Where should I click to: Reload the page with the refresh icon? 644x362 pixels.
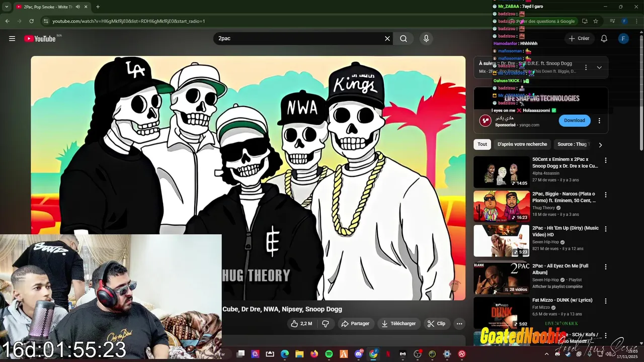tap(31, 21)
